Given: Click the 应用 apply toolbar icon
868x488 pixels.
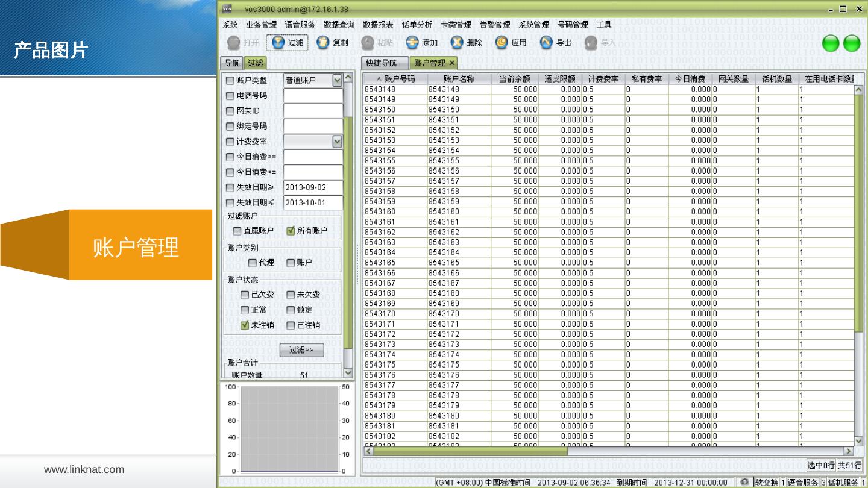Looking at the screenshot, I should [x=502, y=43].
